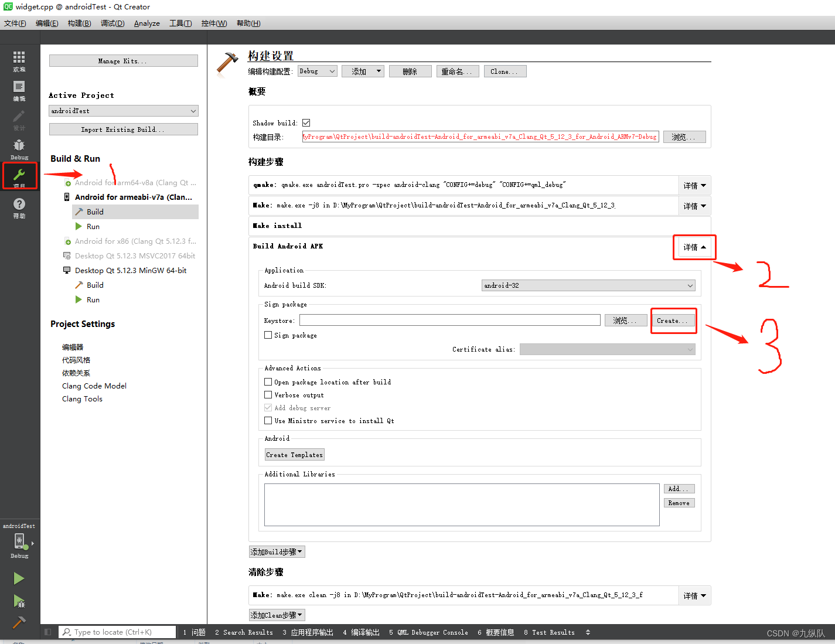The height and width of the screenshot is (644, 835).
Task: Open the 构建(B) menu
Action: pyautogui.click(x=79, y=23)
